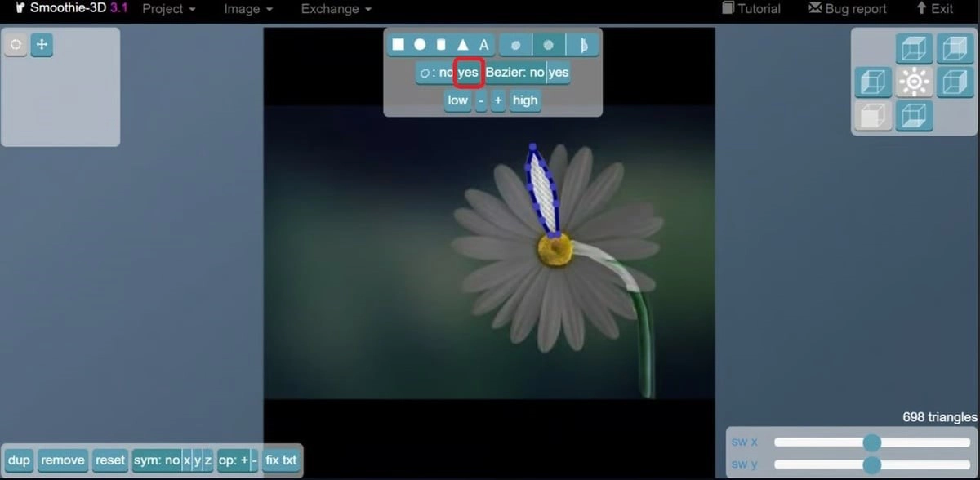Click the cylinder shape tool
Viewport: 980px width, 480px height.
(x=441, y=45)
